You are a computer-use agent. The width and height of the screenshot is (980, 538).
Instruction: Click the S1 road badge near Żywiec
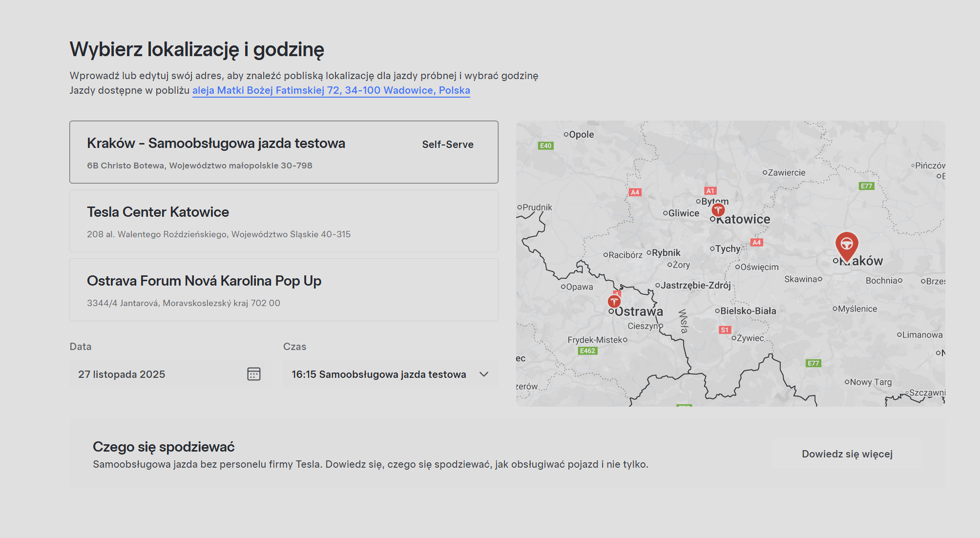[725, 330]
